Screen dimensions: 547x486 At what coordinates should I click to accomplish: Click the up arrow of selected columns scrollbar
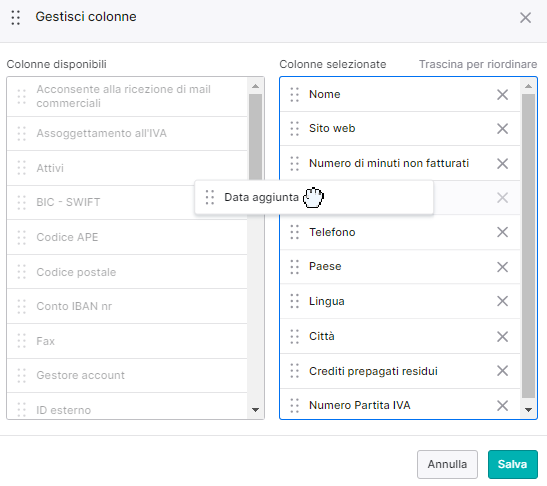click(528, 86)
